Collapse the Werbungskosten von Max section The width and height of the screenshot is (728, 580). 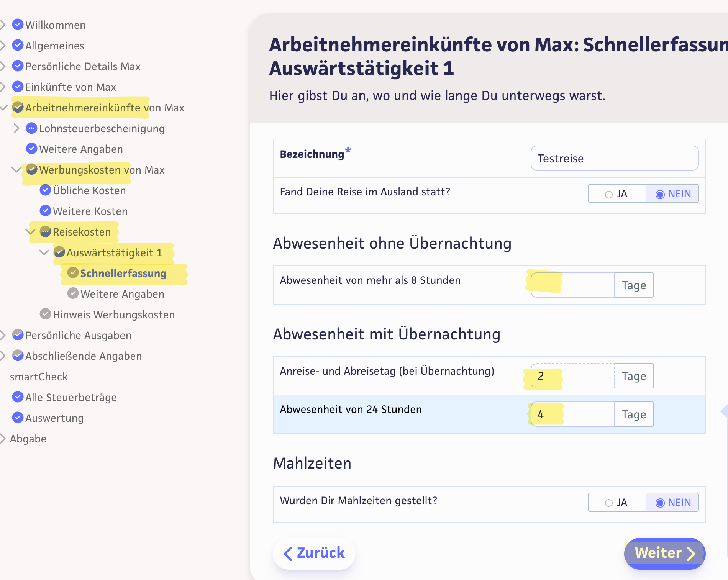pos(16,170)
